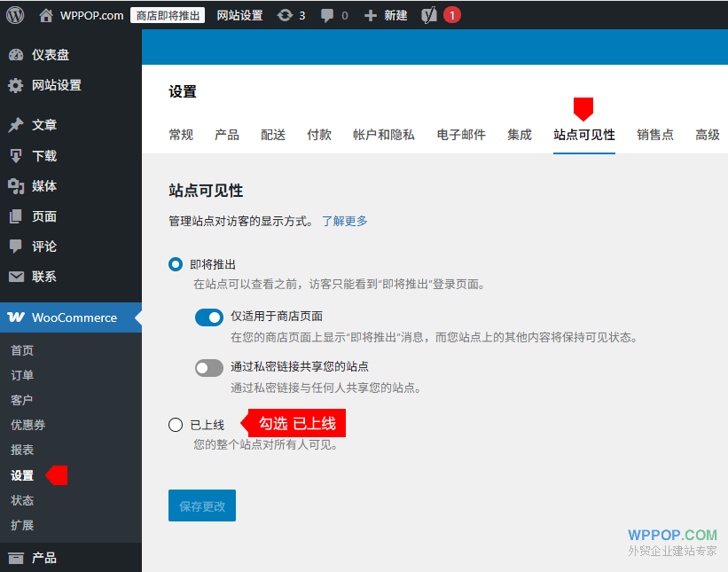Viewport: 728px width, 572px height.
Task: Toggle 仅适用于商店页面 switch off
Action: (x=208, y=317)
